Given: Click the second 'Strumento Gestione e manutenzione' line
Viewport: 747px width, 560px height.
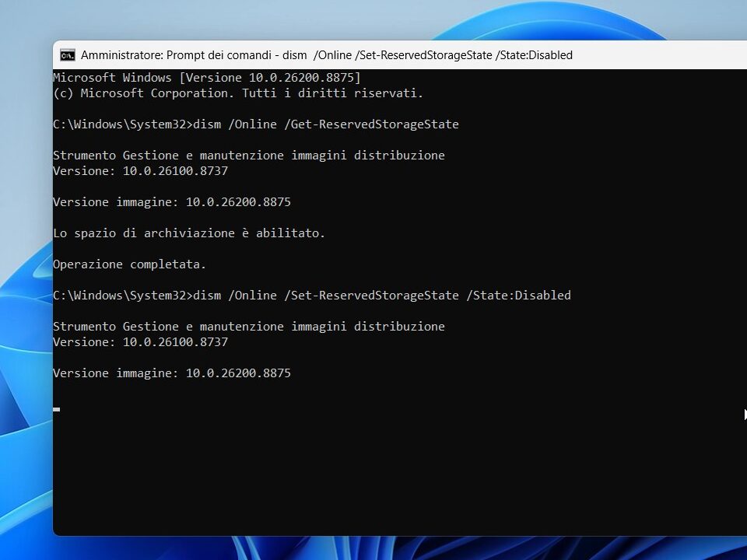Looking at the screenshot, I should [249, 327].
